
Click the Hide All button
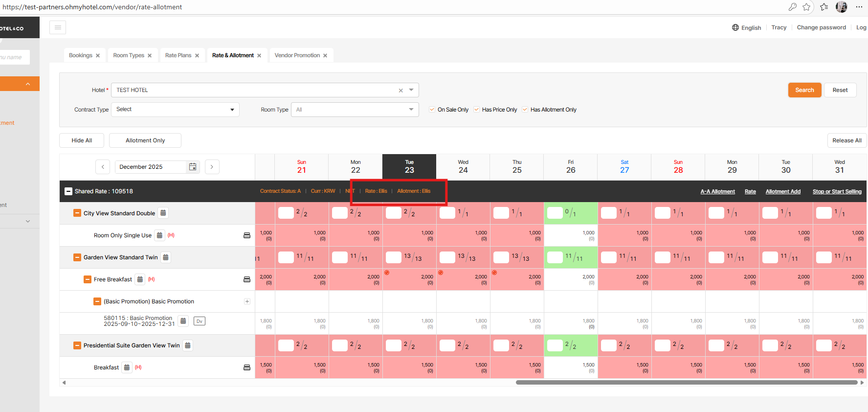pos(82,140)
